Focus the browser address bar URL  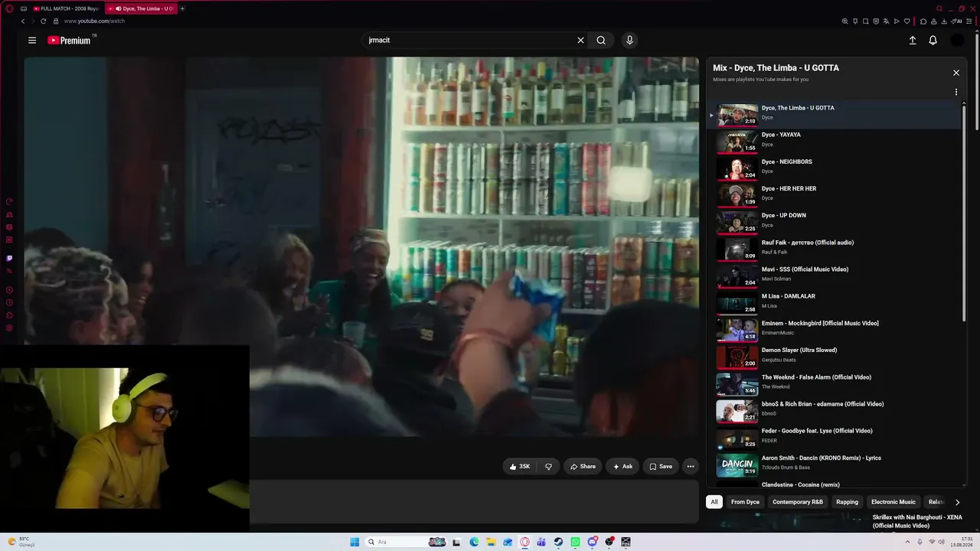(x=94, y=21)
